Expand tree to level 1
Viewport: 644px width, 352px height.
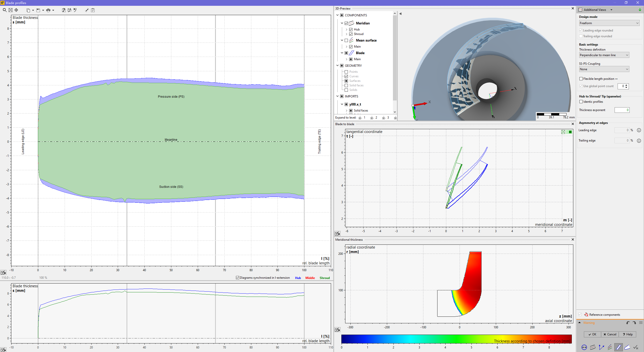(x=362, y=118)
